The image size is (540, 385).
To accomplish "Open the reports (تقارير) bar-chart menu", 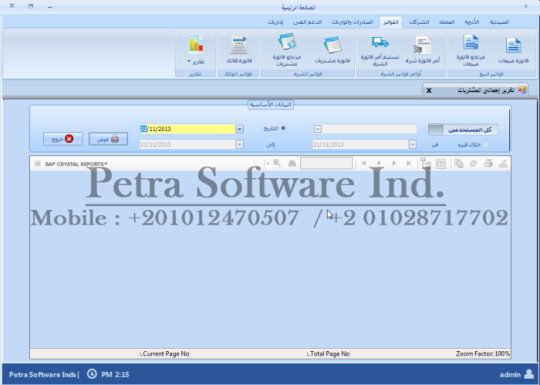I will point(196,51).
